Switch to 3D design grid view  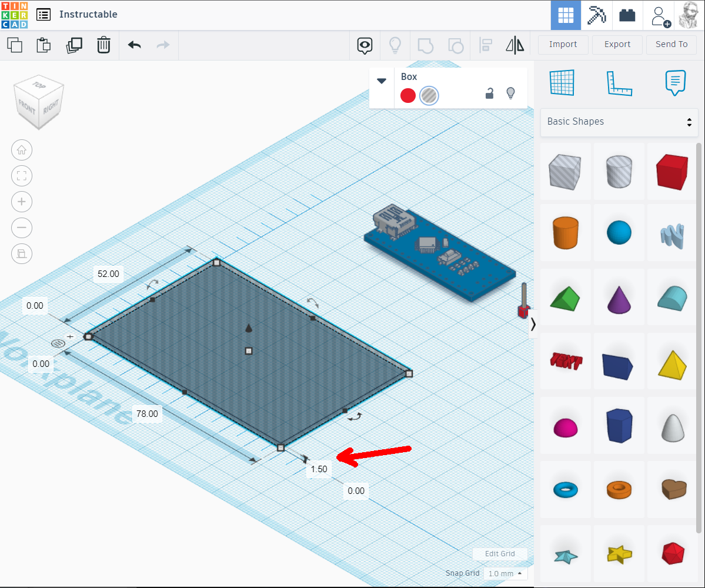[566, 15]
